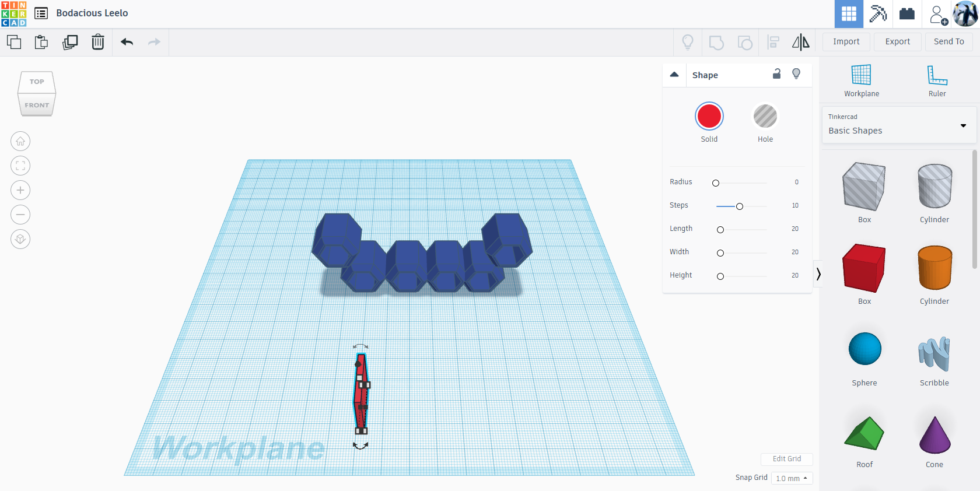Rename the design Bodacious Leelo
The image size is (980, 491).
point(92,13)
